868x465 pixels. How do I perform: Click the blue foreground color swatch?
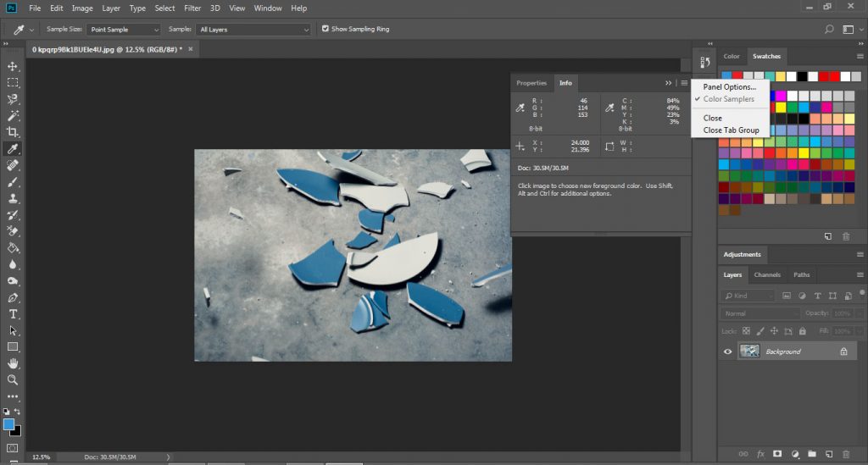9,423
